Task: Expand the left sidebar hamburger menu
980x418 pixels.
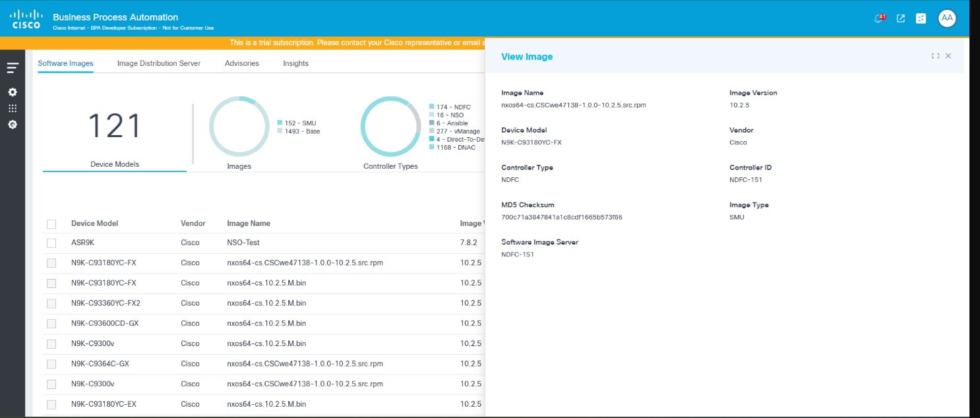Action: coord(13,67)
